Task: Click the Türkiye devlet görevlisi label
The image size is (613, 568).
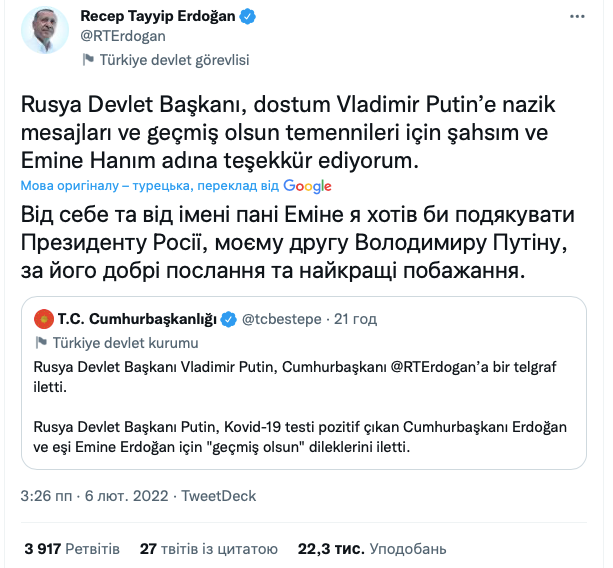Action: (173, 60)
